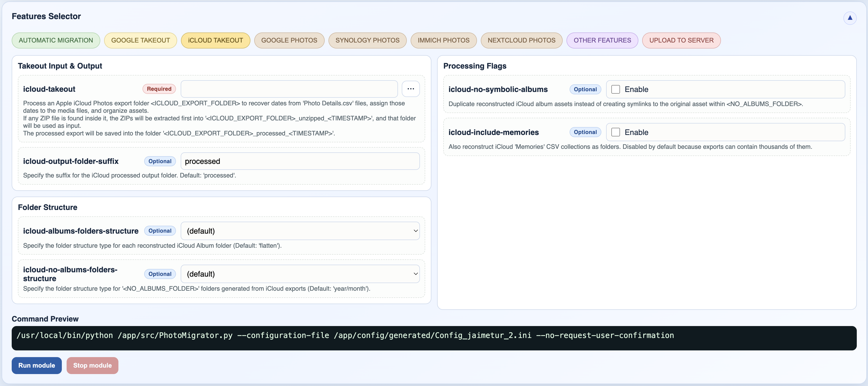Open the AUTOMATIC MIGRATION tab

click(56, 40)
